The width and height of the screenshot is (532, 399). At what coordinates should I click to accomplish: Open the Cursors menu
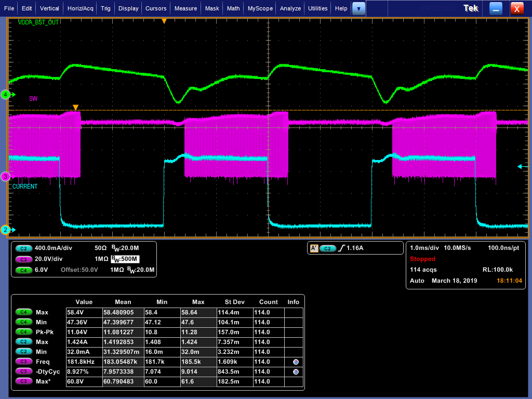pos(156,8)
